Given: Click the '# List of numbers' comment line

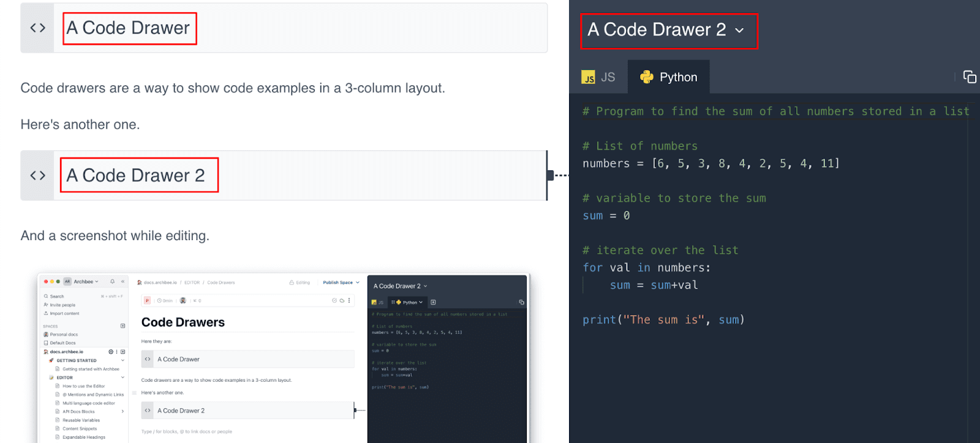Looking at the screenshot, I should click(x=639, y=146).
